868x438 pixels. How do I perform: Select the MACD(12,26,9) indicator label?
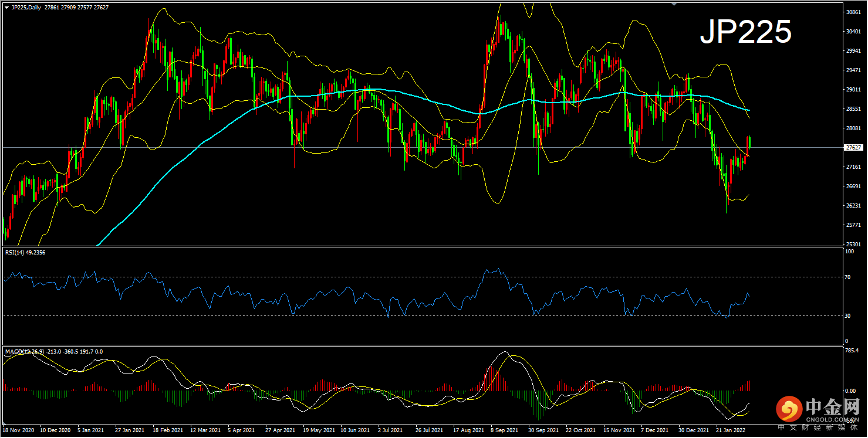54,351
